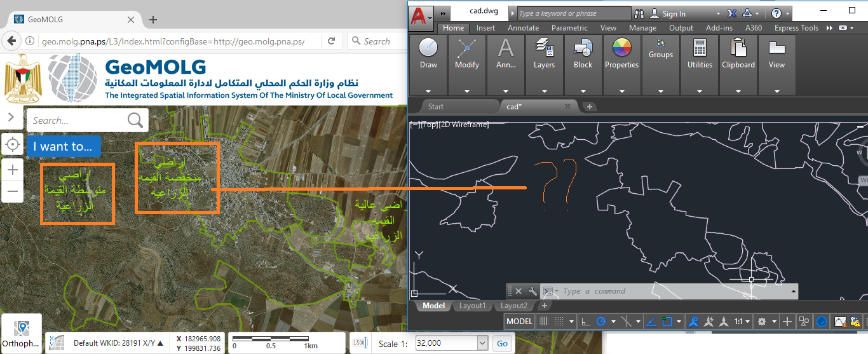This screenshot has height=354, width=868.
Task: Toggle 2D Object snap in status bar
Action: [x=667, y=322]
